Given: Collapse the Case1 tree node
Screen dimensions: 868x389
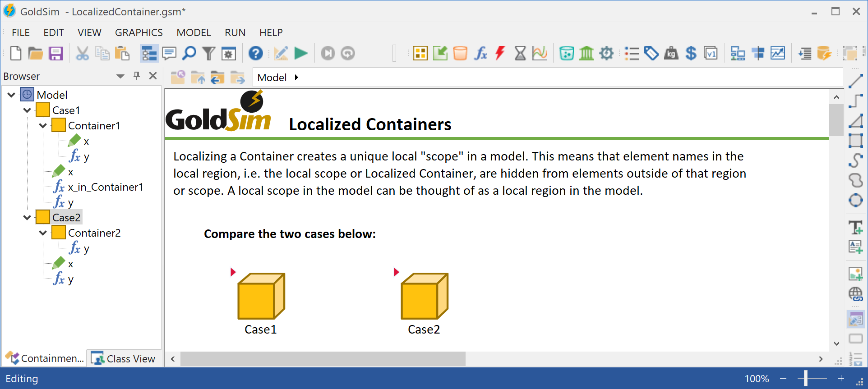Looking at the screenshot, I should 27,110.
